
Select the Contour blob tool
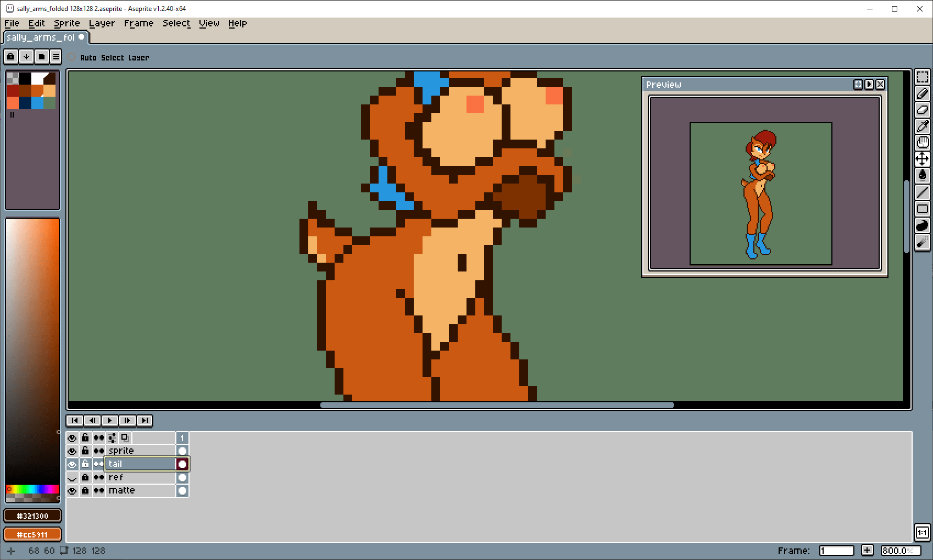pyautogui.click(x=922, y=225)
